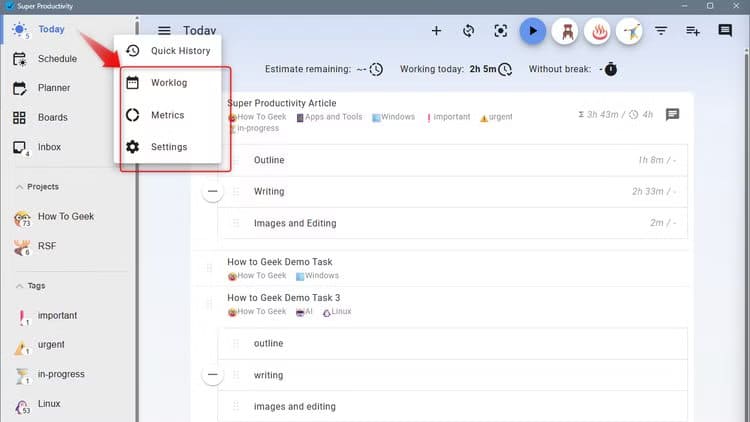750x422 pixels.
Task: Click the gymnast exercise icon button
Action: [629, 32]
